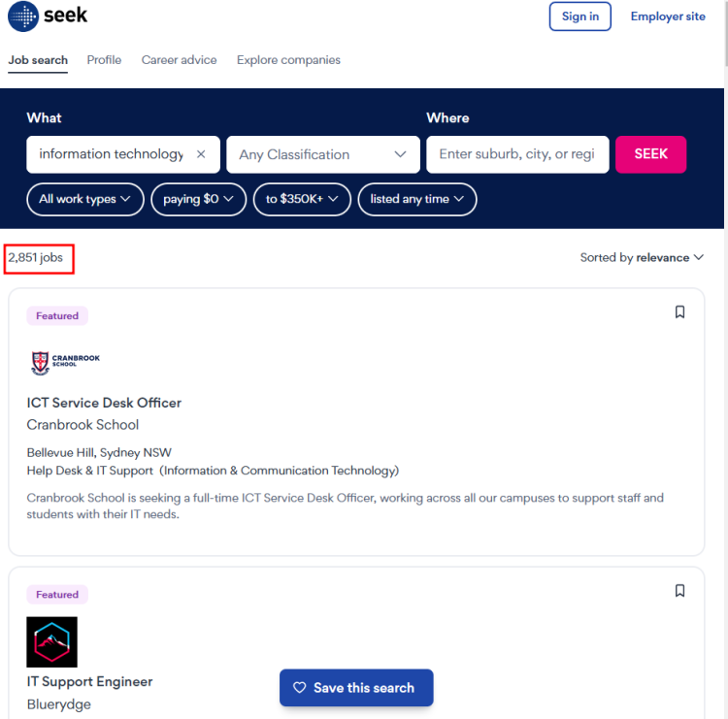Viewport: 728px width, 719px height.
Task: Click the Information & Communication Technology classification
Action: (x=280, y=471)
